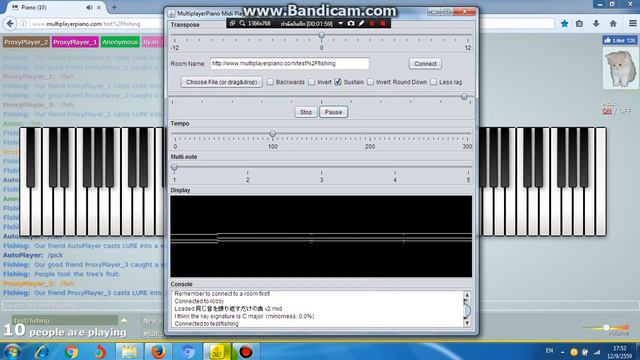
Task: Open the Firefox hamburger menu
Action: pyautogui.click(x=633, y=24)
